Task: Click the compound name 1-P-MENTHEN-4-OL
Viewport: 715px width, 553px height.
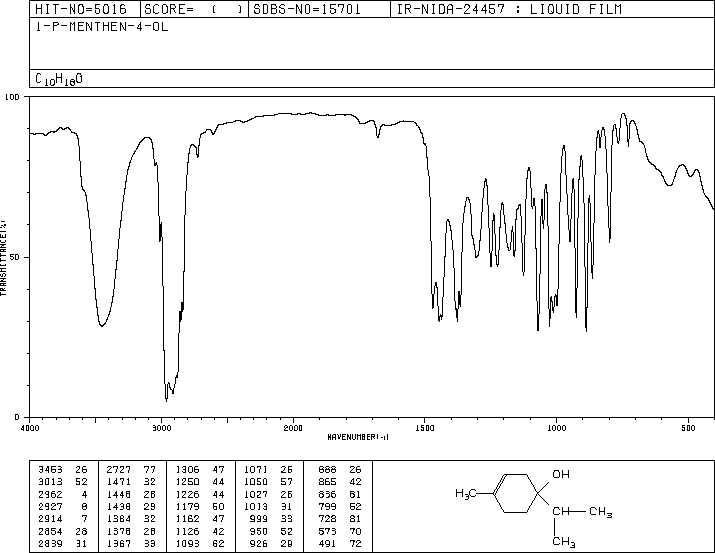Action: [102, 27]
